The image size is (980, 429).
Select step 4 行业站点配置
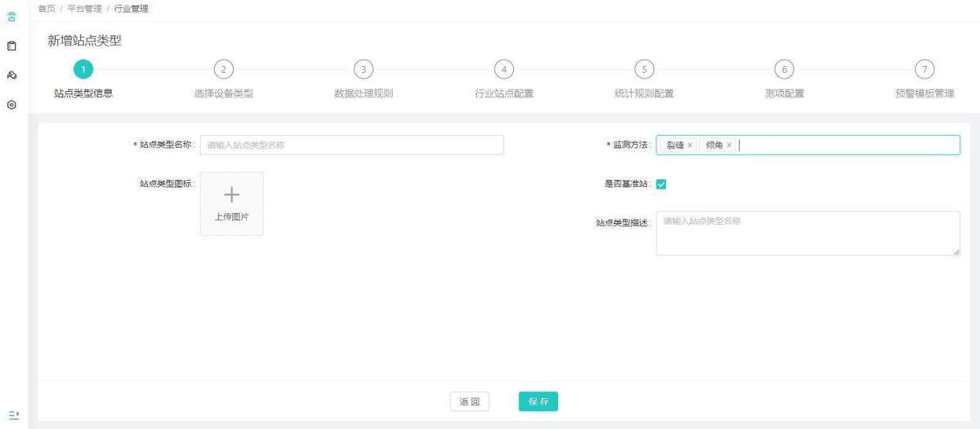click(504, 69)
